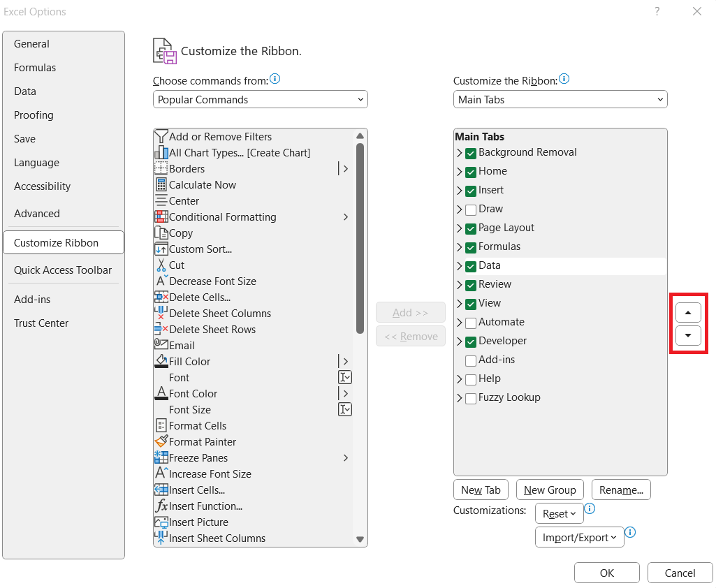Enable the Fuzzy Lookup checkbox

click(471, 399)
